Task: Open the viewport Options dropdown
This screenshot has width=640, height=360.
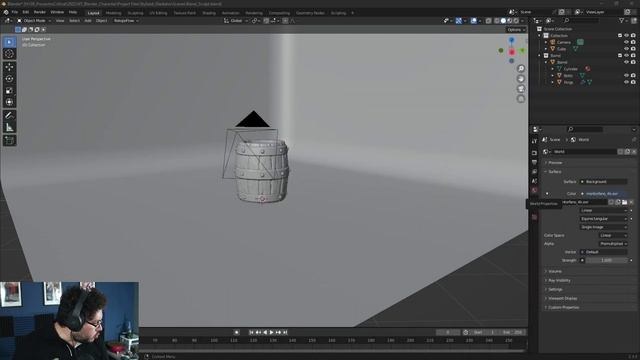Action: [x=516, y=29]
